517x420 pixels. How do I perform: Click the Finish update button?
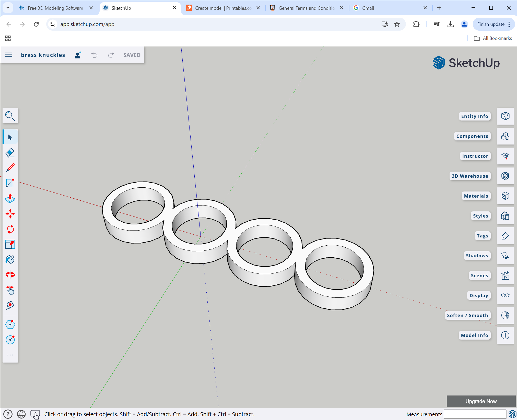click(x=494, y=24)
